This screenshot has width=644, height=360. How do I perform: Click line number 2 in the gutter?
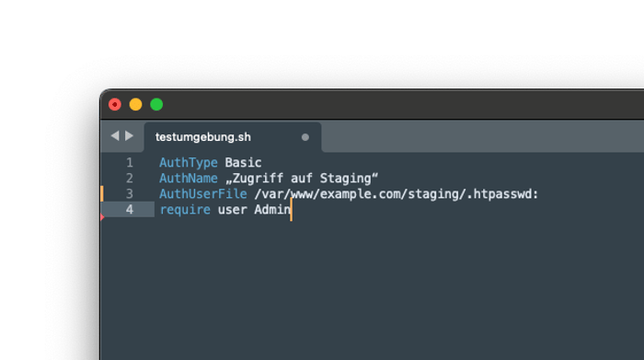click(130, 179)
